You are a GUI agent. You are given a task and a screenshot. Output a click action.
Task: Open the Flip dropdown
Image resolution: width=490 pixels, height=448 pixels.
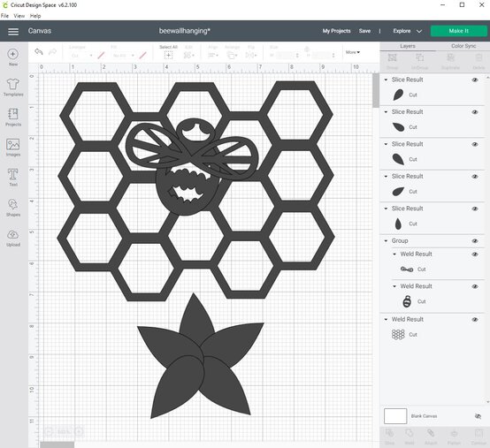click(251, 56)
